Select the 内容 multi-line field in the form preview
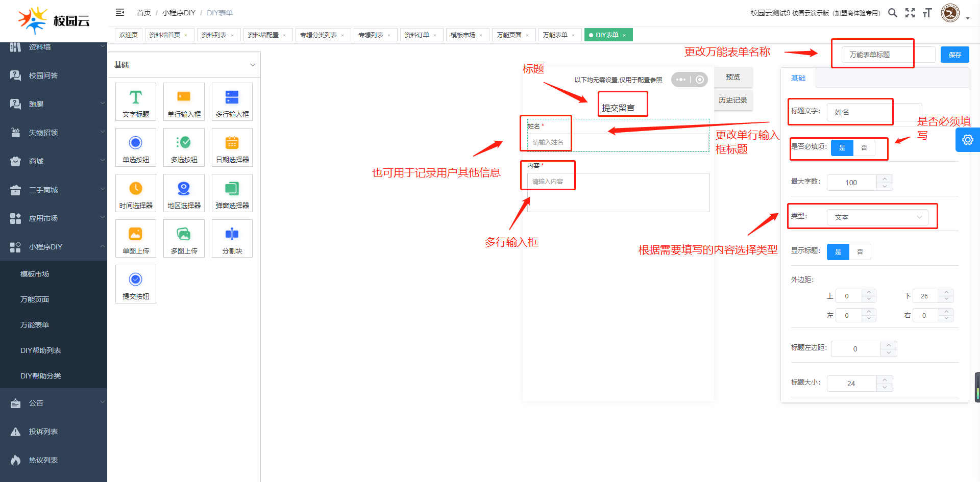980x482 pixels. [x=618, y=192]
